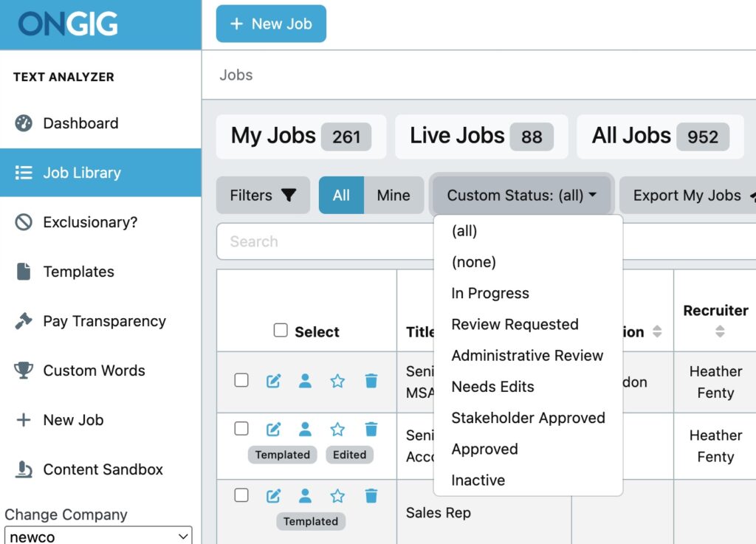
Task: Tick the checkbox in the Sales Rep row
Action: click(241, 495)
